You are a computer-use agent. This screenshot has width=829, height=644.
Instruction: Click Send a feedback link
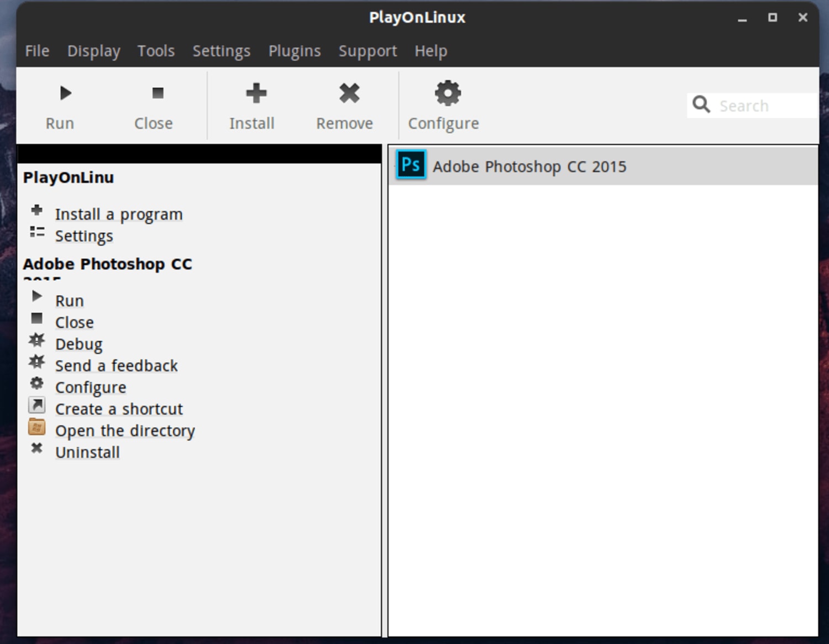(x=117, y=366)
